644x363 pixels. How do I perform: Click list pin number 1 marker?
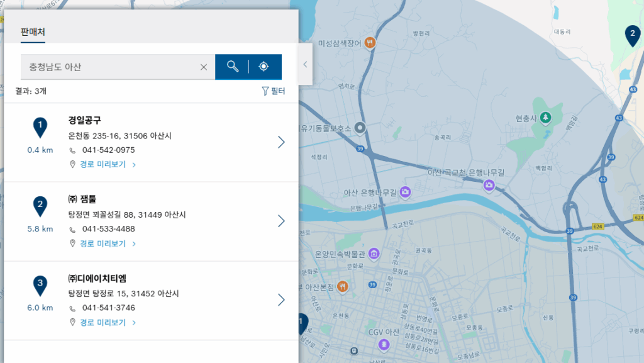[40, 127]
